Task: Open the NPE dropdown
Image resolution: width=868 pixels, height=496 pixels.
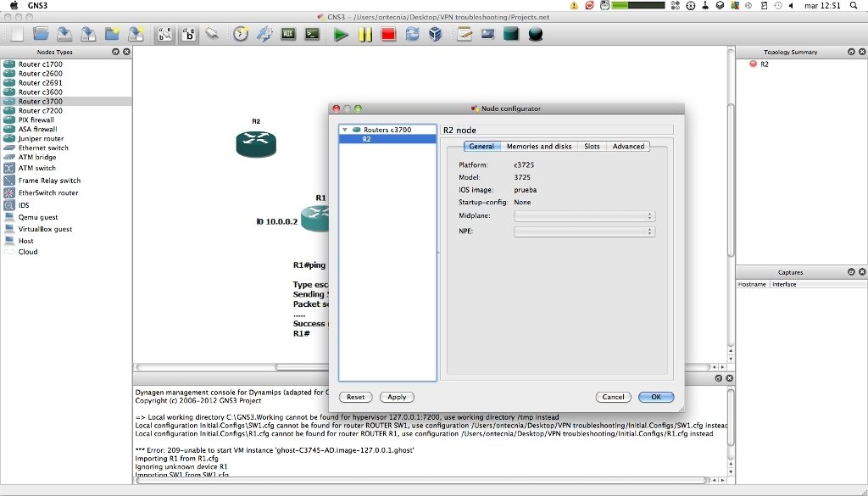Action: tap(585, 231)
